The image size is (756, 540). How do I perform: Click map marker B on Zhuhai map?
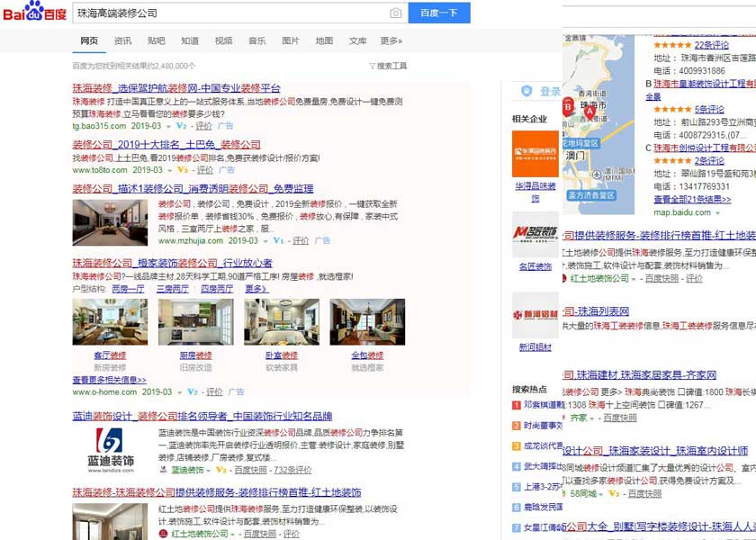[x=568, y=107]
